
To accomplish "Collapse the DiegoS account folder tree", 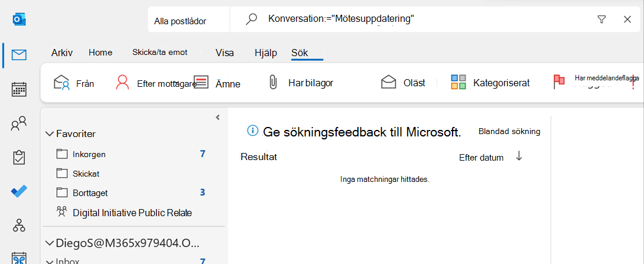I will pos(50,243).
